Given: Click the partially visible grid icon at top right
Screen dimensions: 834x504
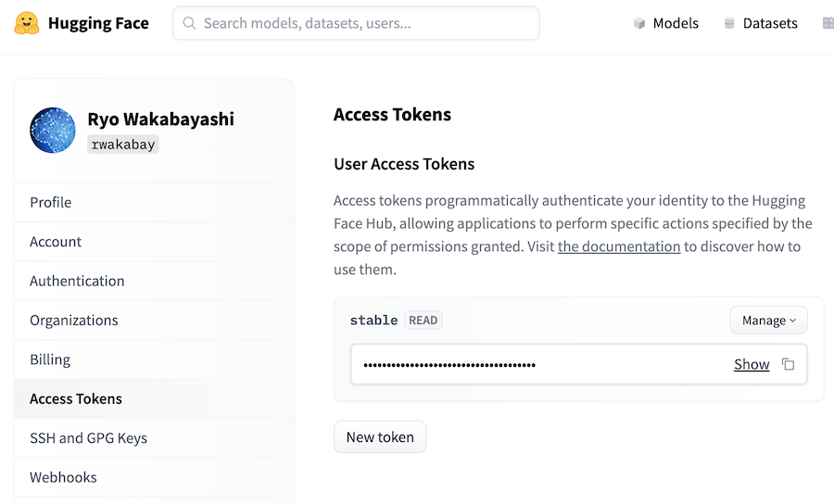Looking at the screenshot, I should coord(828,23).
